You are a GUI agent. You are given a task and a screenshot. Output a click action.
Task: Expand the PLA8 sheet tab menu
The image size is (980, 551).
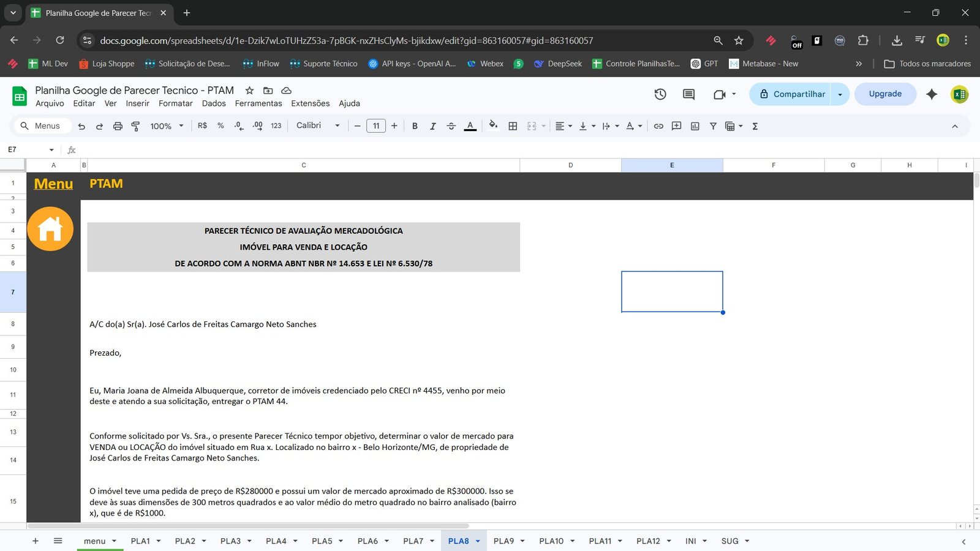coord(477,541)
